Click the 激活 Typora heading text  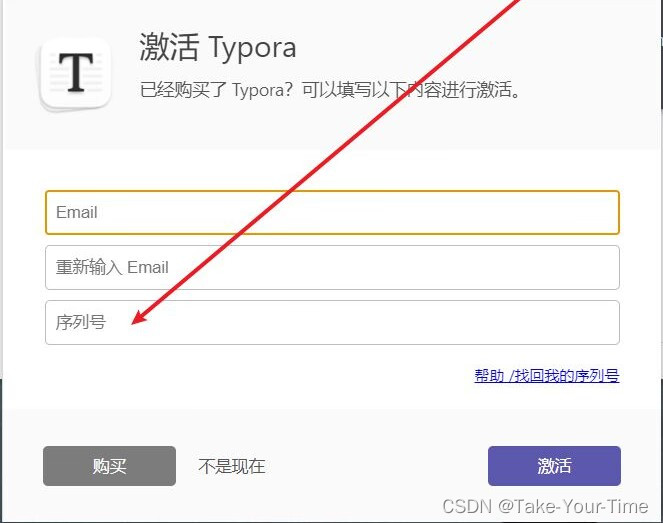218,47
